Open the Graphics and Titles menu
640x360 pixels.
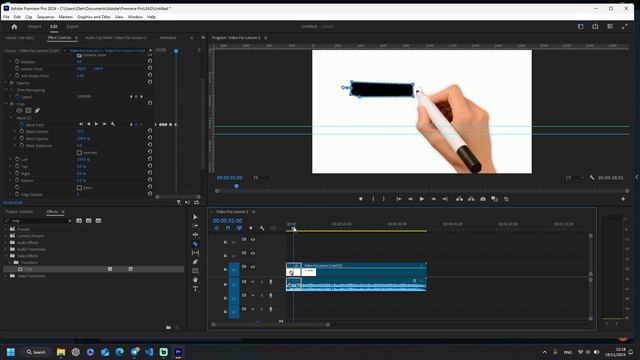(93, 17)
